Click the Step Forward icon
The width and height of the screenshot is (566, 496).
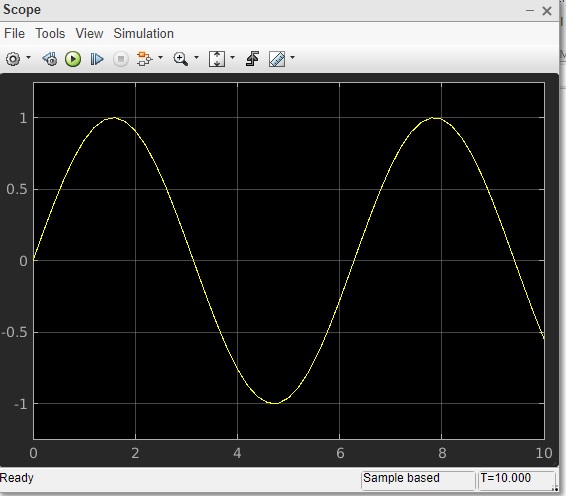click(x=97, y=59)
